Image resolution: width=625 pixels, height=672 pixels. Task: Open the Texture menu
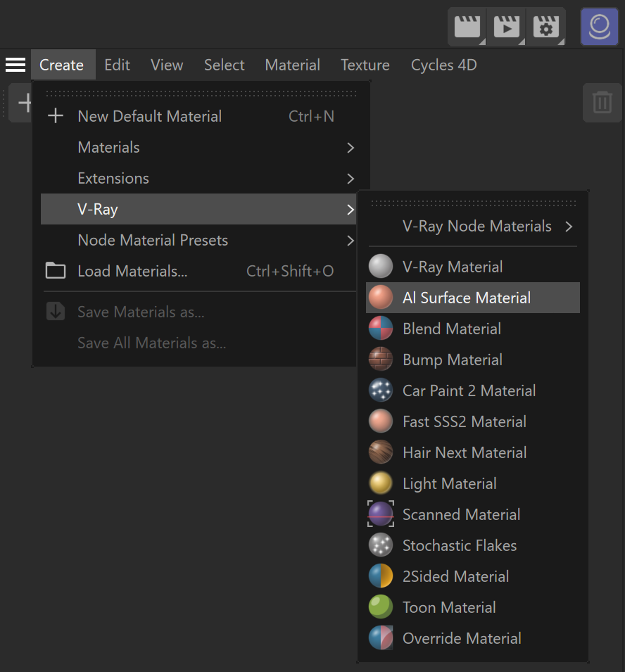click(365, 65)
